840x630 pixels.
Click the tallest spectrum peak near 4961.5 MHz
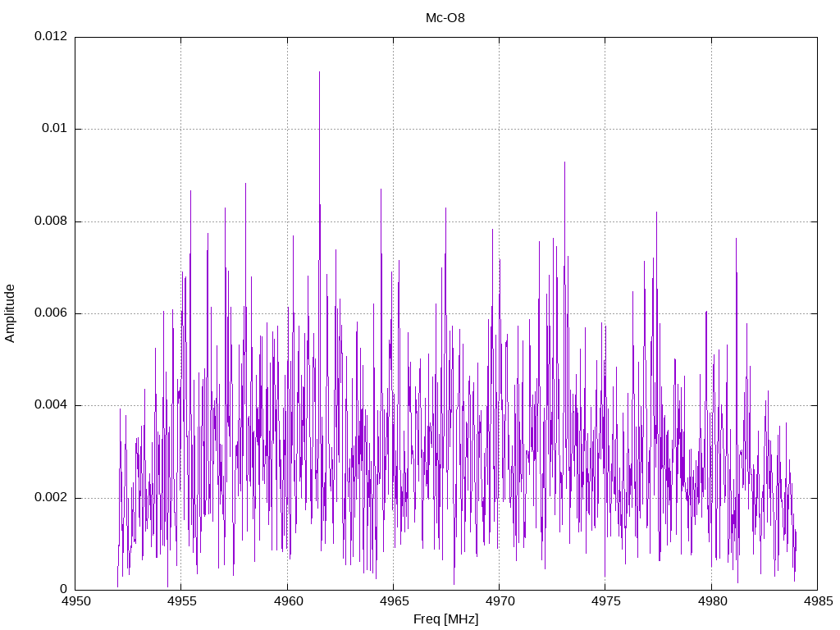319,72
